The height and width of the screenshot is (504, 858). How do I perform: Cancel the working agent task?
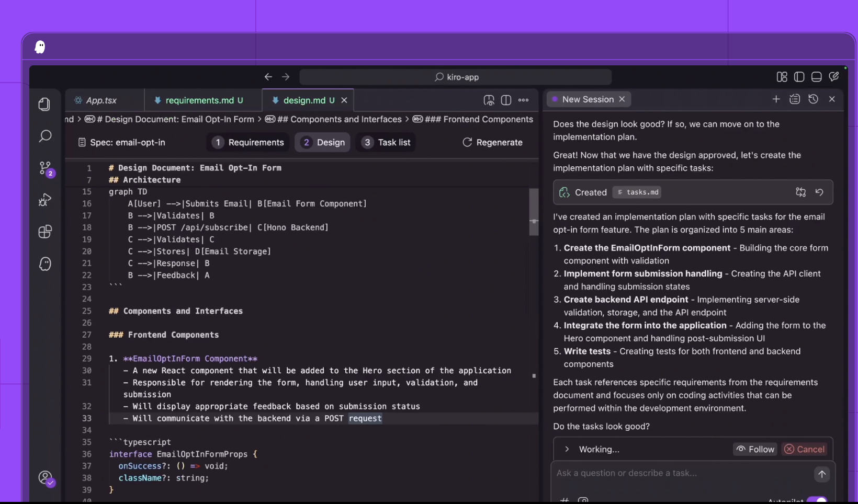pos(805,449)
